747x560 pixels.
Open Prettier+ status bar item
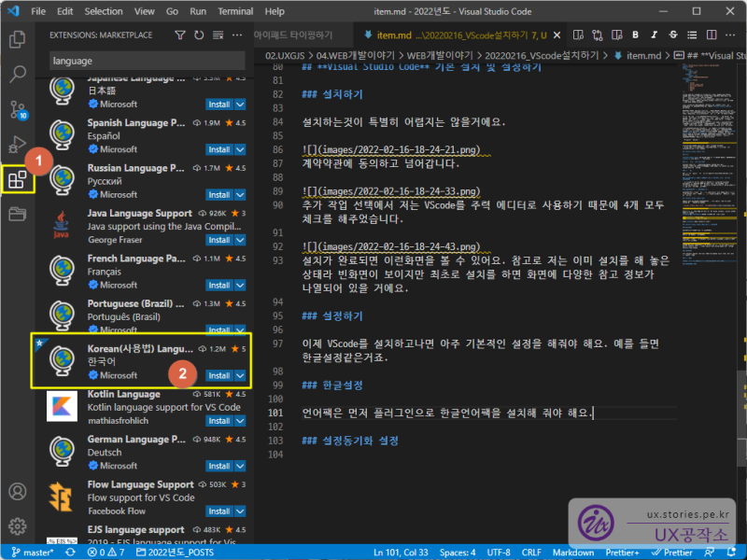click(622, 552)
